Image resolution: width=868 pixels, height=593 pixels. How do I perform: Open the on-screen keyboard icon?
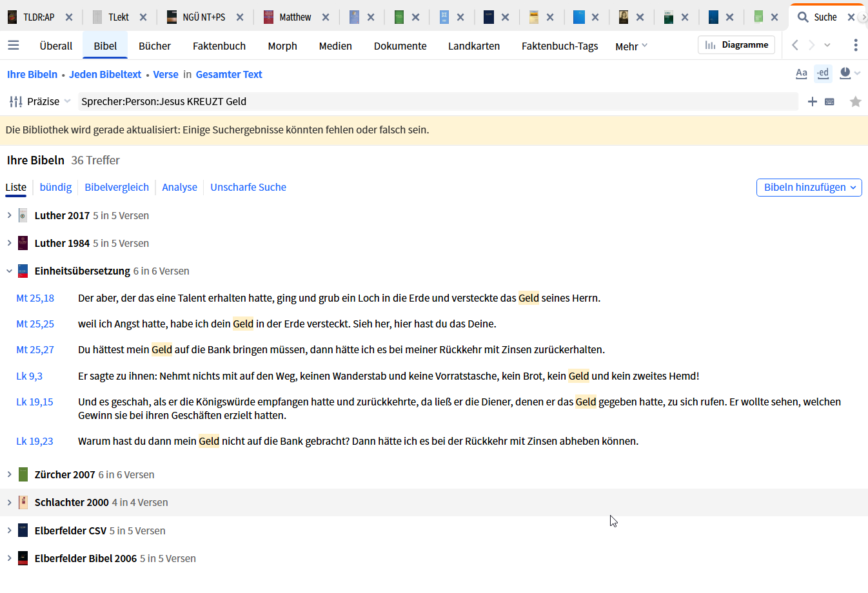pyautogui.click(x=830, y=102)
